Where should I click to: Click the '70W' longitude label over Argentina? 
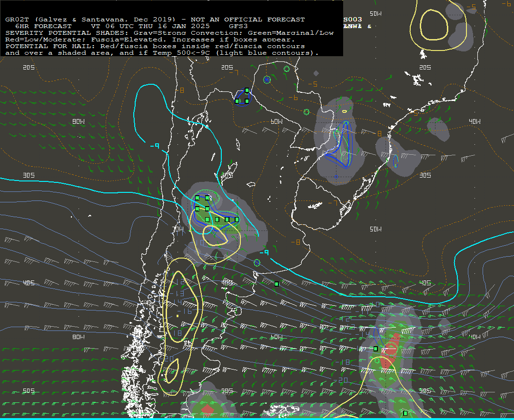click(x=178, y=229)
